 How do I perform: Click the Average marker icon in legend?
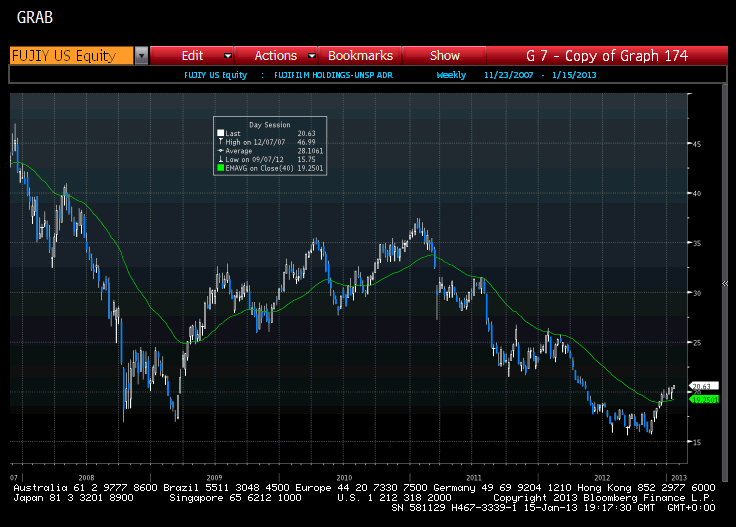221,151
